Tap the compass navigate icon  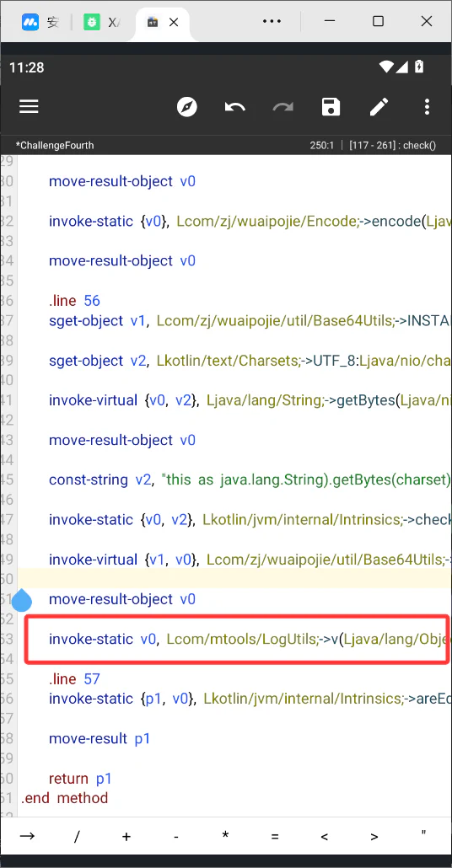click(187, 106)
